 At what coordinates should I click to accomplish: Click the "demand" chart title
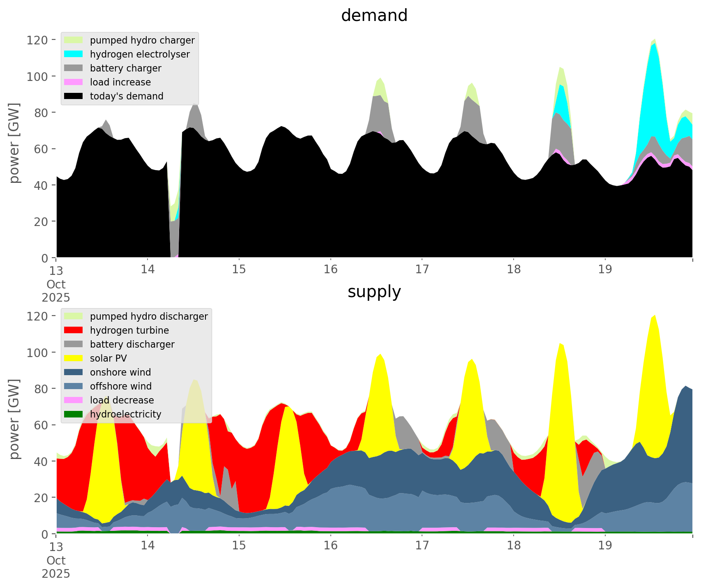tap(374, 16)
